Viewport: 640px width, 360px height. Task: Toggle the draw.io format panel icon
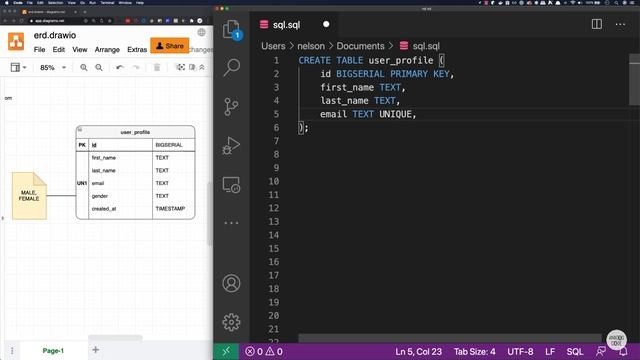[192, 67]
